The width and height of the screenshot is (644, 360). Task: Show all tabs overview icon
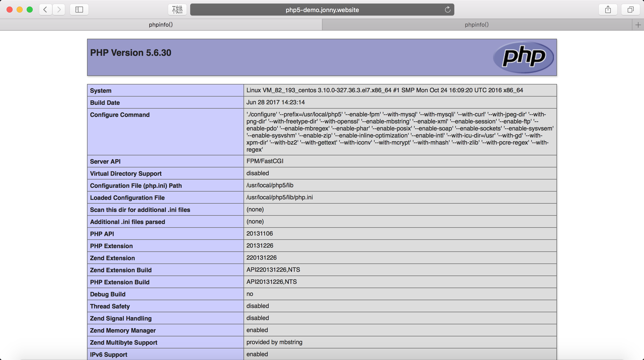tap(630, 10)
